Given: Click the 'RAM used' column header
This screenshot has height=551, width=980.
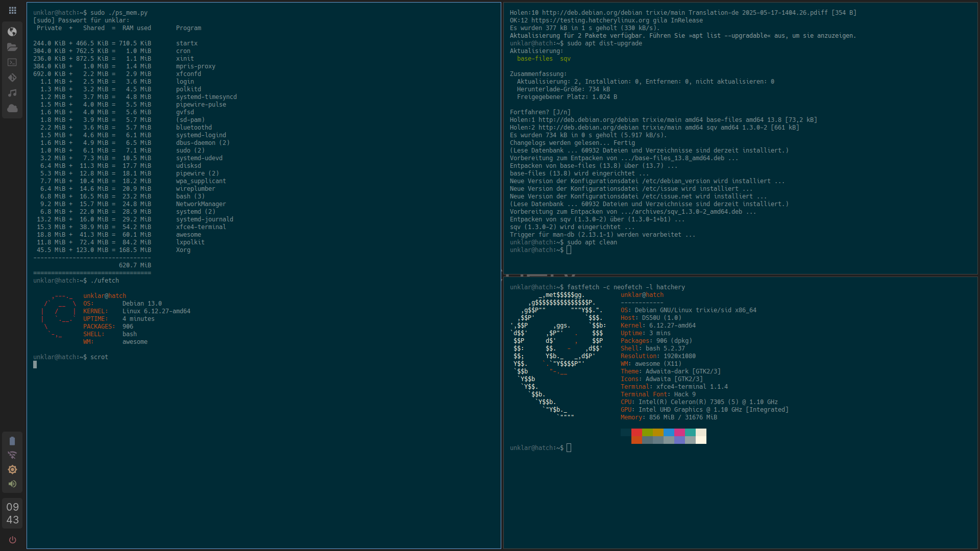Looking at the screenshot, I should 136,28.
